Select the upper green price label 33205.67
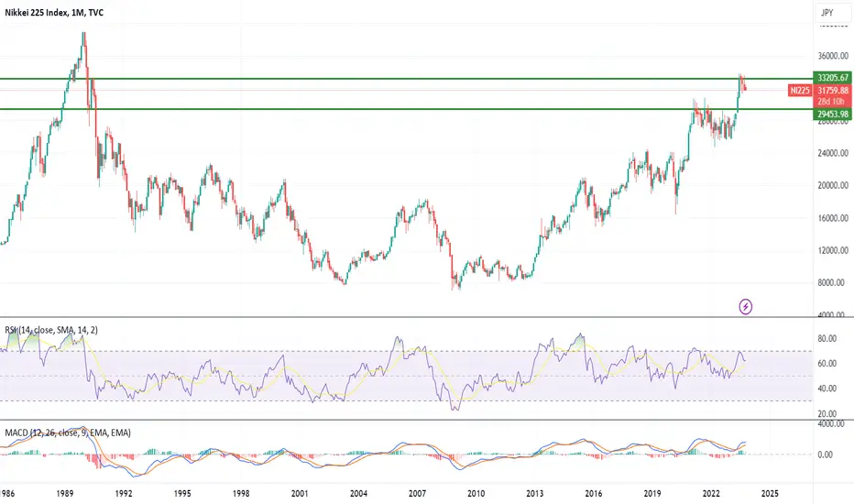This screenshot has width=854, height=504. [x=832, y=78]
